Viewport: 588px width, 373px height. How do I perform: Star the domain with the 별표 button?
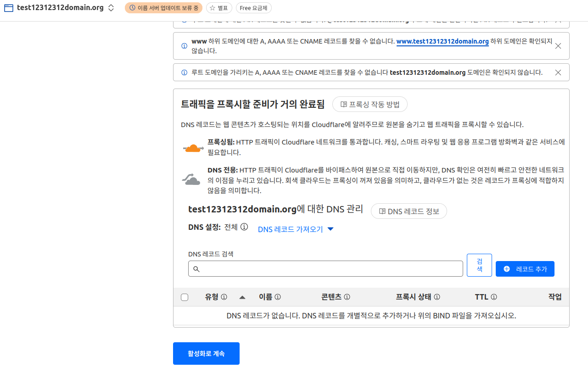coord(219,8)
